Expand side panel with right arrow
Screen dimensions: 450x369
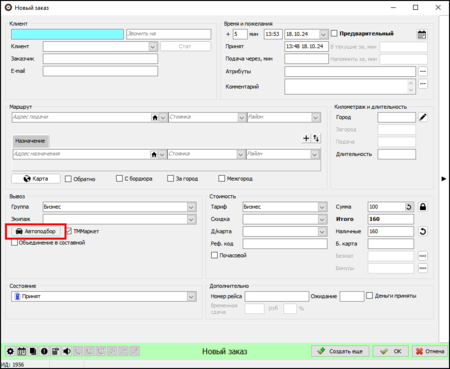point(444,179)
